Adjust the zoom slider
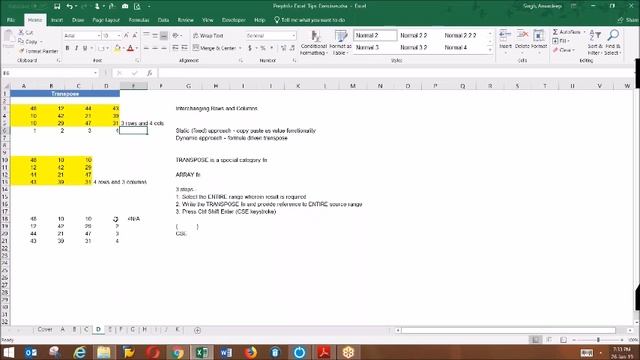This screenshot has height=360, width=640. [x=598, y=340]
